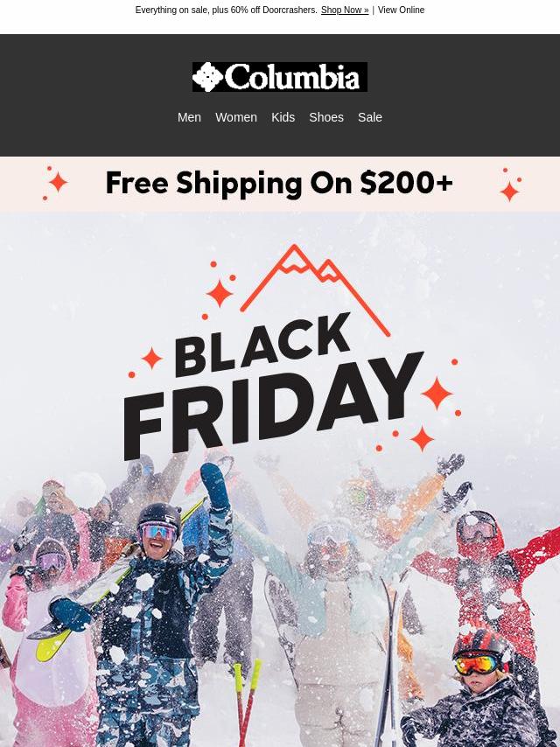Open the Women category
Viewport: 560px width, 747px height.
click(x=236, y=117)
